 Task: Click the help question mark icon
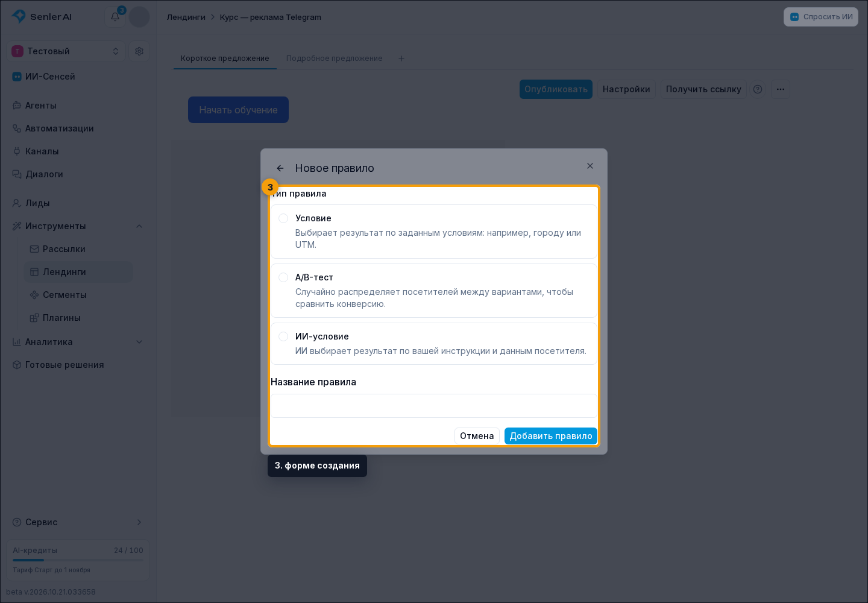pyautogui.click(x=758, y=89)
